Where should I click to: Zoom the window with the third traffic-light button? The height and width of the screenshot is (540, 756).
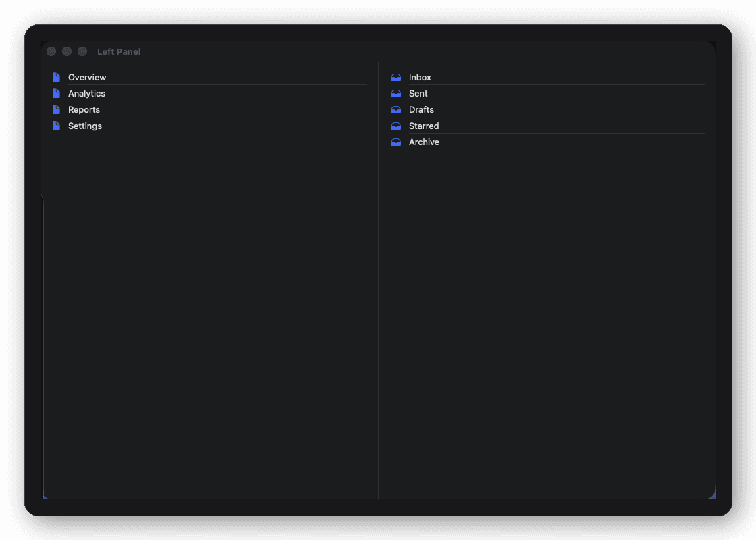pyautogui.click(x=82, y=51)
